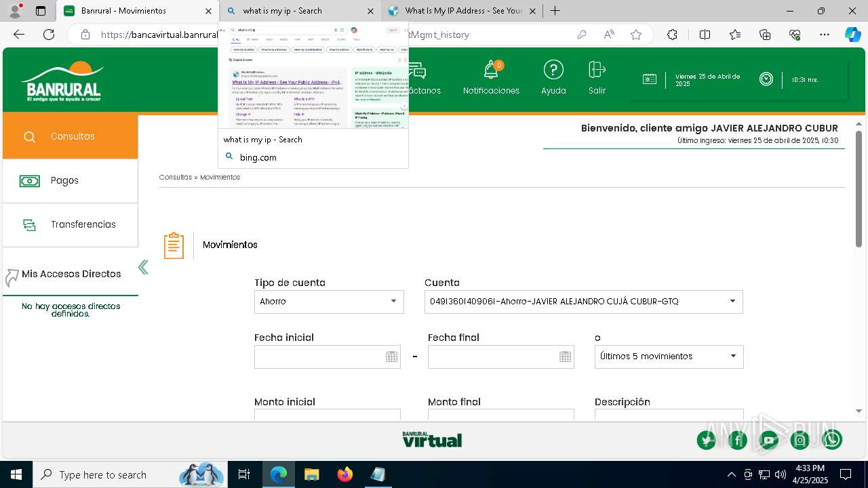The height and width of the screenshot is (488, 868).
Task: Open Browser essentials heart icon
Action: point(795,35)
